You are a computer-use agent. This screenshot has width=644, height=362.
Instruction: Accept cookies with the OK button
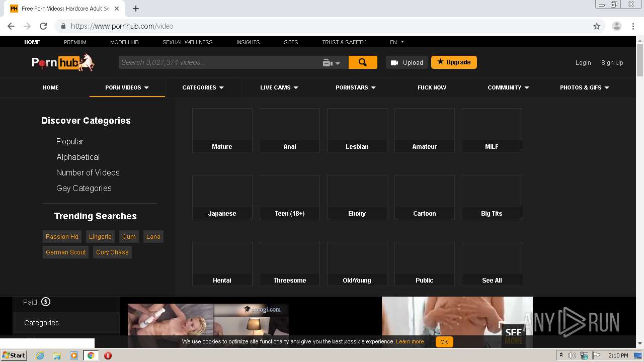click(444, 342)
